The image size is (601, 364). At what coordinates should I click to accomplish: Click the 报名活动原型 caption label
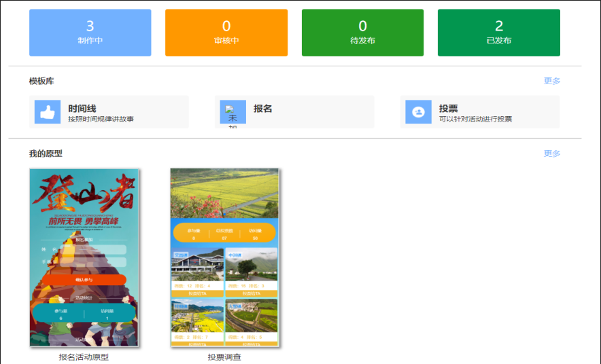[84, 357]
